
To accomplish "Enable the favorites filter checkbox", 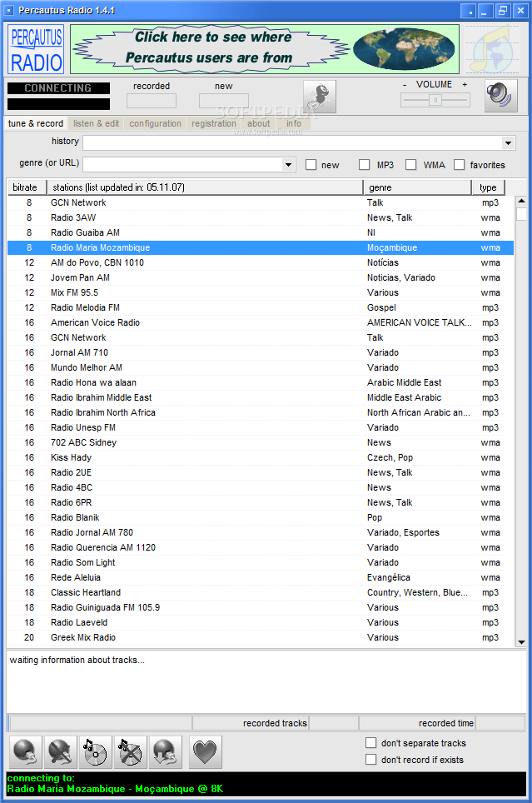I will click(459, 164).
